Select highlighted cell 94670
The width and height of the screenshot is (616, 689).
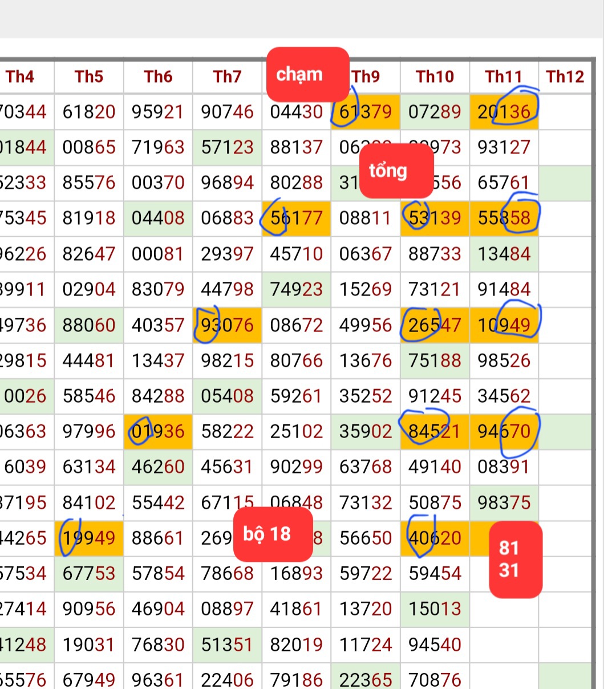click(504, 431)
